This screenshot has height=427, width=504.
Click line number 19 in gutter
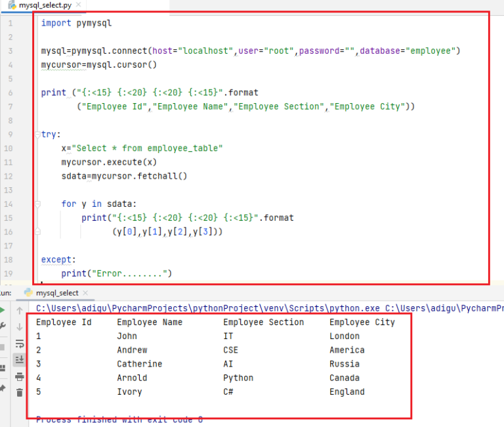(x=9, y=273)
